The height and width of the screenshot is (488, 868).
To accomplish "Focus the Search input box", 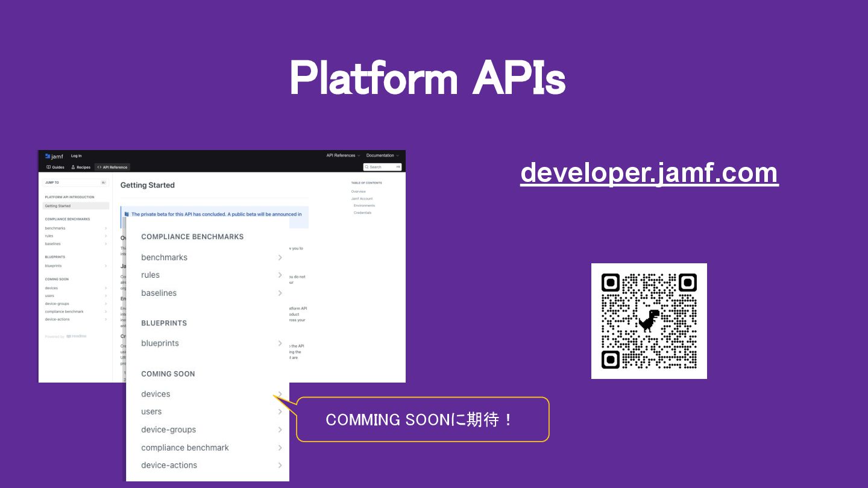I will (x=383, y=167).
